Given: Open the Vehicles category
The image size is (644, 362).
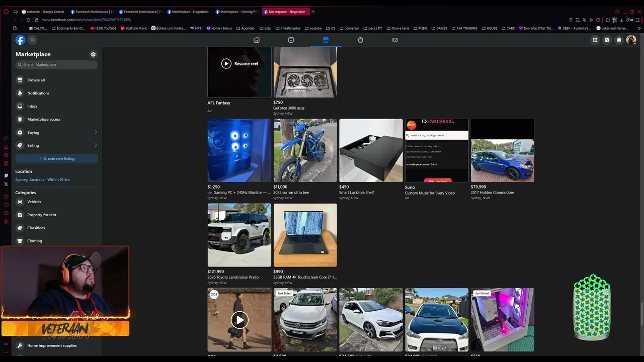Looking at the screenshot, I should (56, 202).
